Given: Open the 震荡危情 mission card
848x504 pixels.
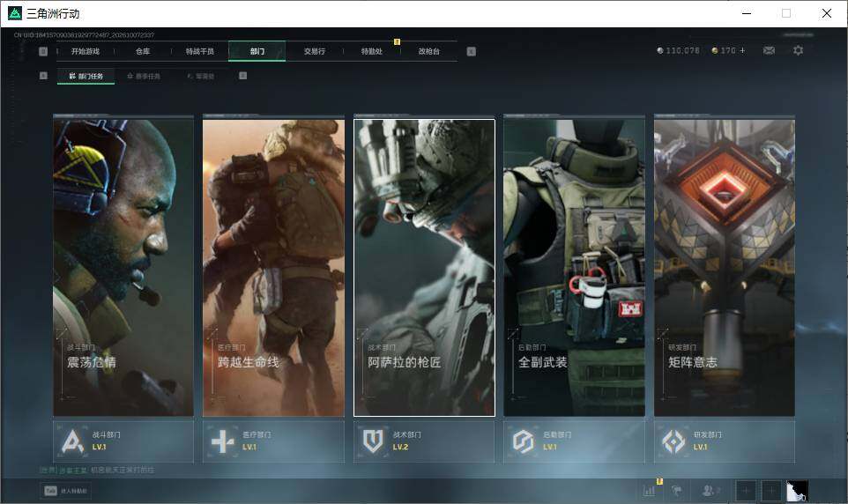Looking at the screenshot, I should (x=123, y=268).
